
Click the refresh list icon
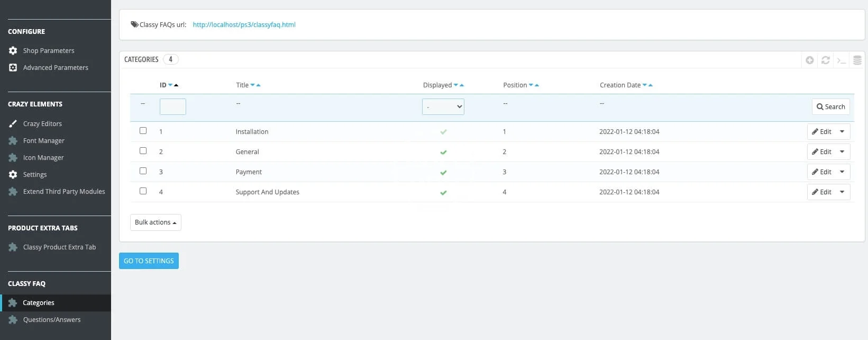(825, 60)
